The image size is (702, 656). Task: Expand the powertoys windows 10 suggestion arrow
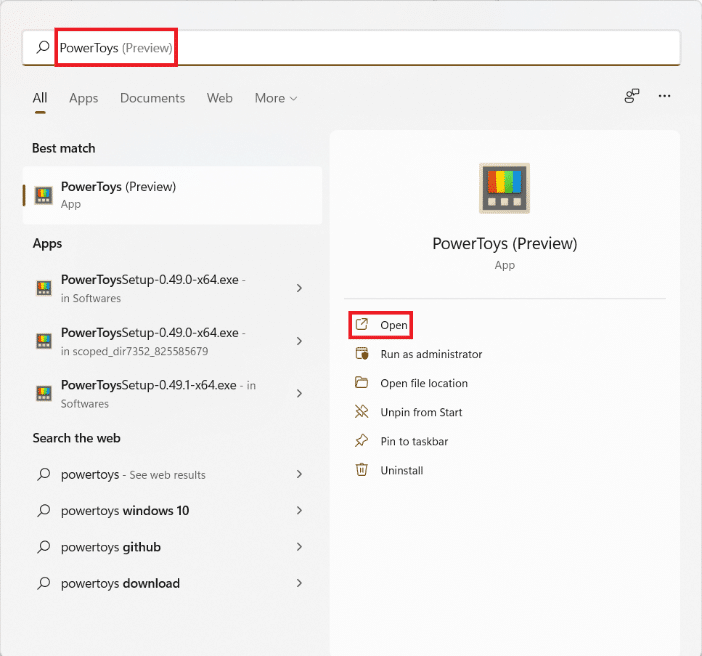299,511
